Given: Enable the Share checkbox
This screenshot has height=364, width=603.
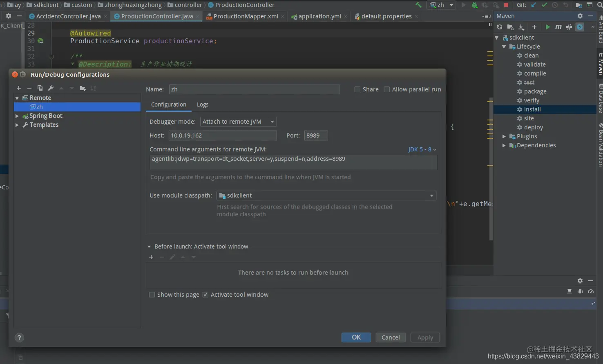Looking at the screenshot, I should pyautogui.click(x=357, y=89).
